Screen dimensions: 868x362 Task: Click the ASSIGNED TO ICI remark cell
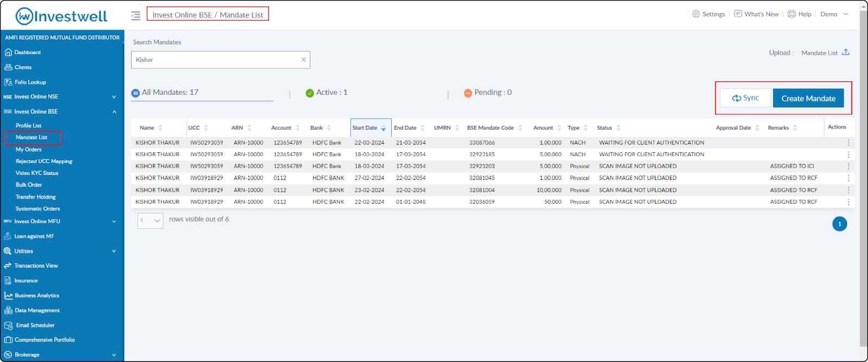tap(792, 166)
